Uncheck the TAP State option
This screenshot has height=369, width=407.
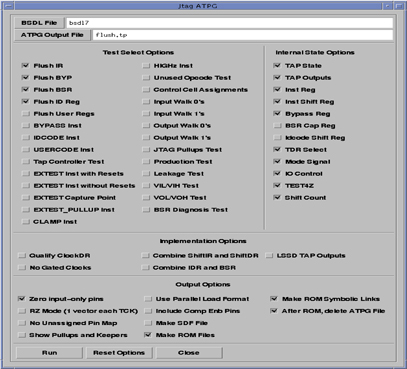pos(277,66)
